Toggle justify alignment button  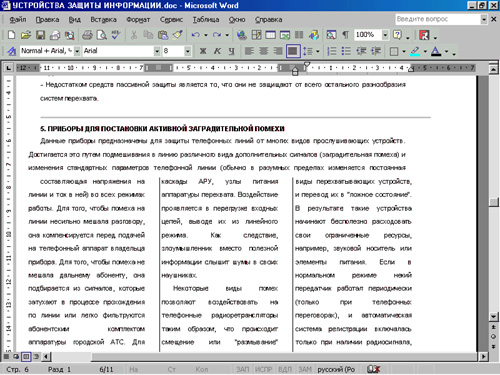point(293,51)
